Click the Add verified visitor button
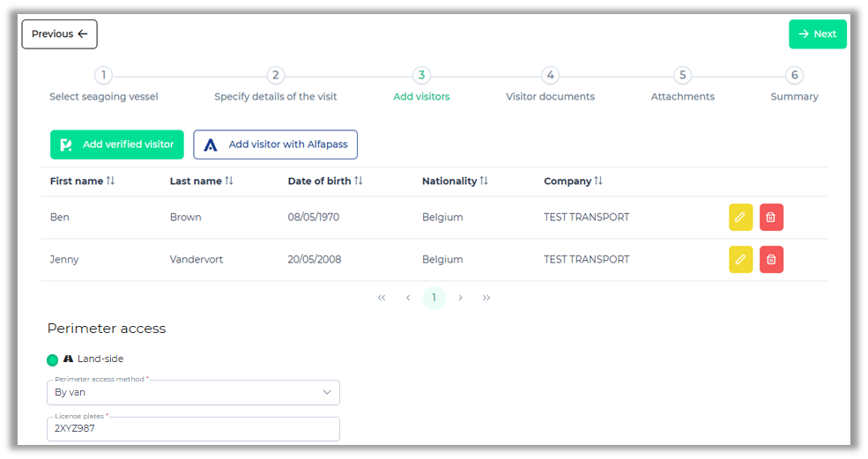Image resolution: width=868 pixels, height=459 pixels. 117,144
